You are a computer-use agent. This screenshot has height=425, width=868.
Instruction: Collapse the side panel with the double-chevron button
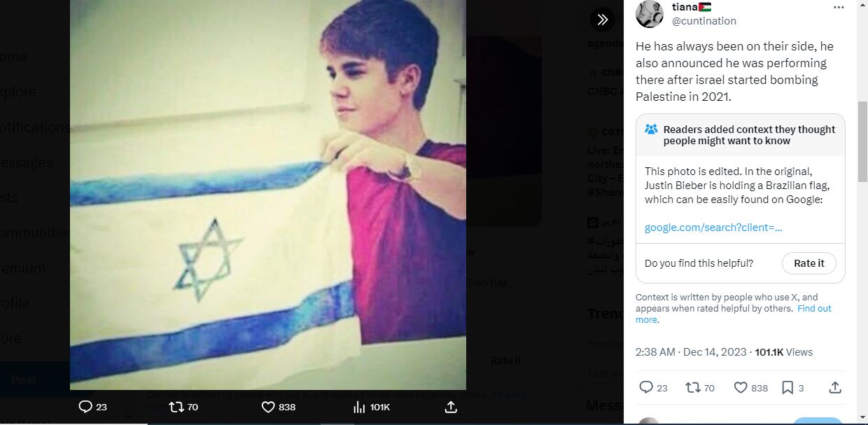[602, 20]
